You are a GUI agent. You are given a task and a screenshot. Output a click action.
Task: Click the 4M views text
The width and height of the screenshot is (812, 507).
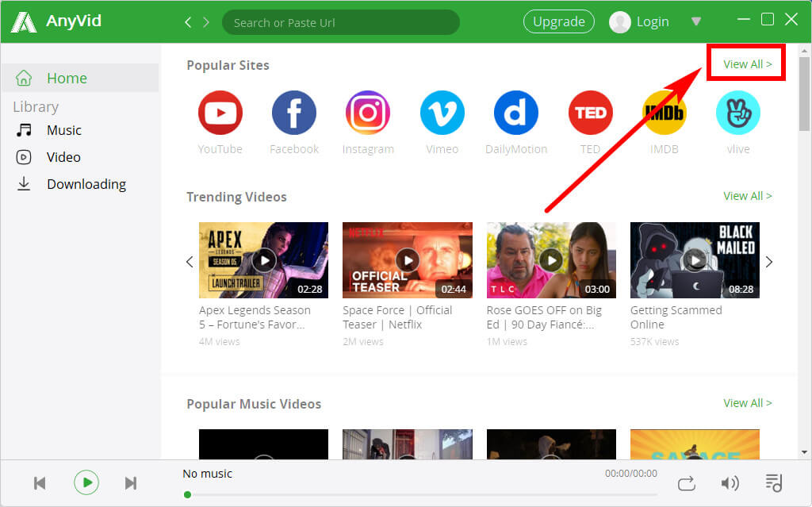(x=220, y=342)
